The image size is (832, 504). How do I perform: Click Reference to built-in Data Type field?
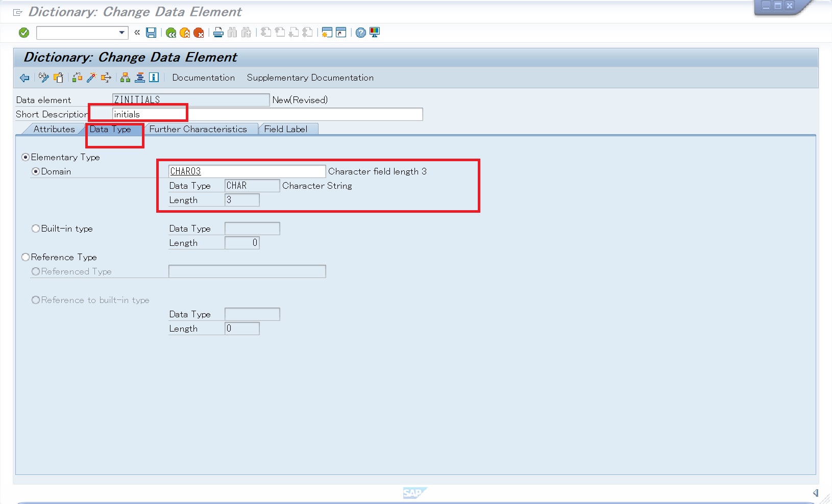pos(252,314)
